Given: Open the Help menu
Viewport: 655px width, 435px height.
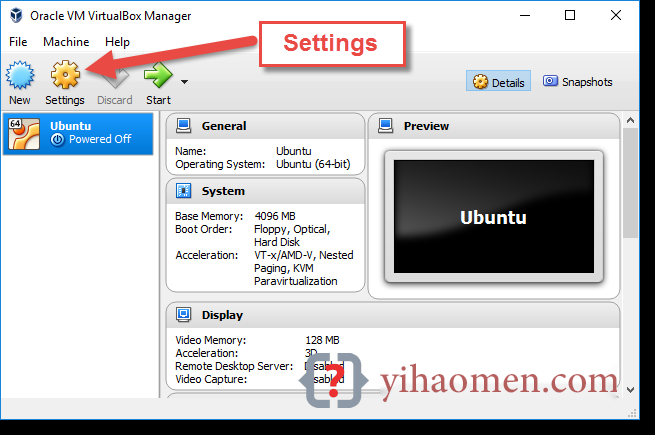Looking at the screenshot, I should [x=117, y=42].
